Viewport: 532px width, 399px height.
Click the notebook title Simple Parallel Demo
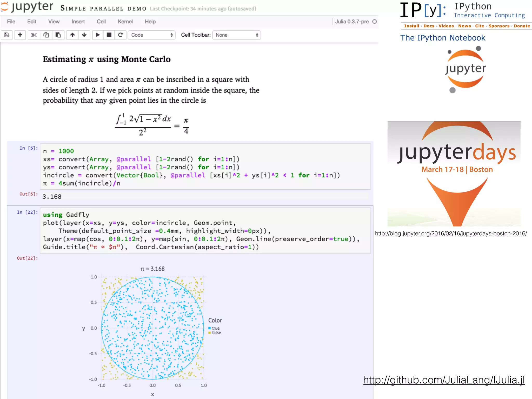[x=103, y=9]
